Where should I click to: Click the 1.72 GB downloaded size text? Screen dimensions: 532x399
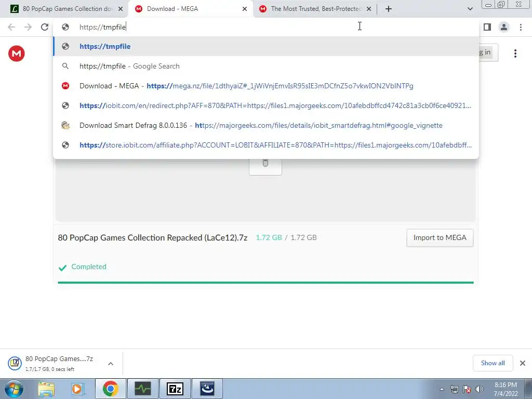coord(269,237)
